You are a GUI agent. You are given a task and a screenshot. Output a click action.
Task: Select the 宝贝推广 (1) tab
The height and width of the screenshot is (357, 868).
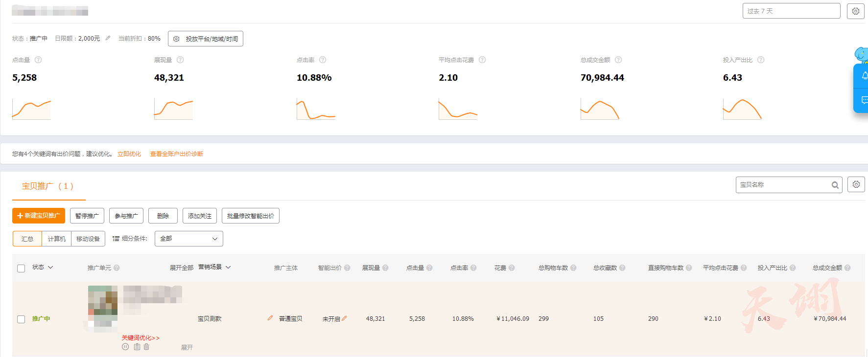tap(48, 186)
